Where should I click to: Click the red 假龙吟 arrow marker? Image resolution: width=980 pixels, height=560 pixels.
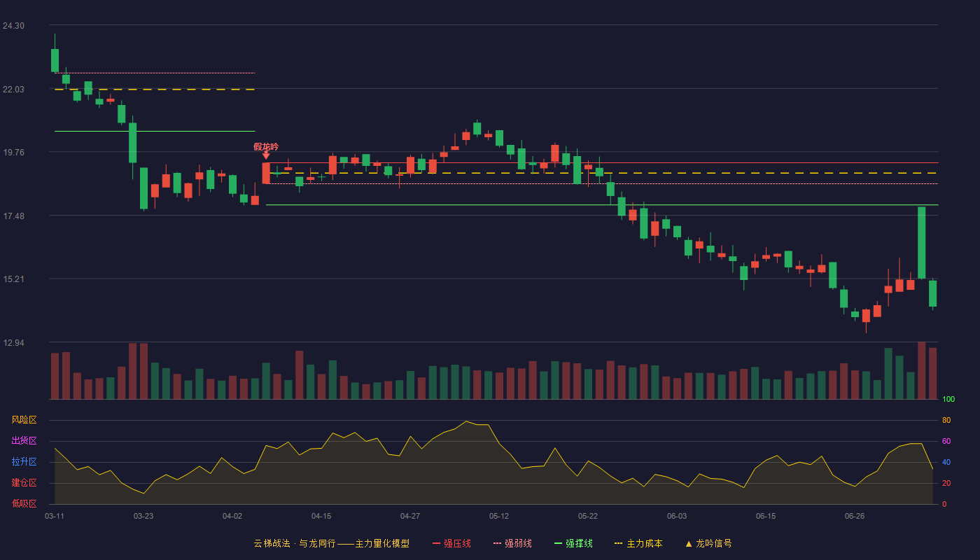click(266, 155)
